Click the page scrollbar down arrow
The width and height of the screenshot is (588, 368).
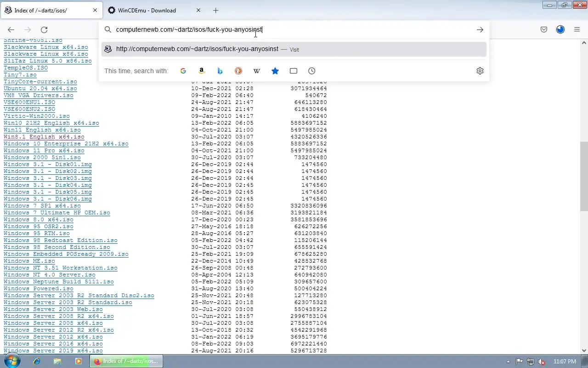pos(584,350)
